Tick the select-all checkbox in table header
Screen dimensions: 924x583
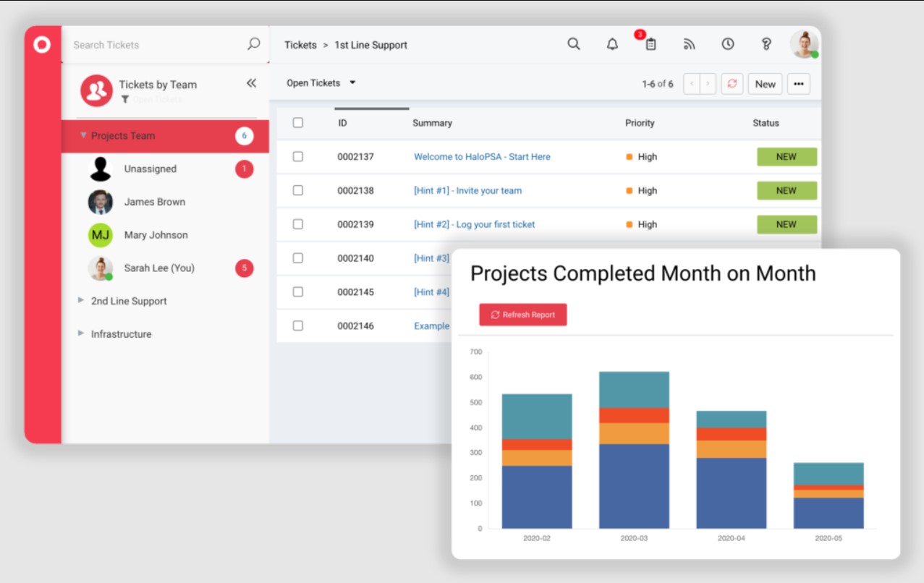pos(298,123)
